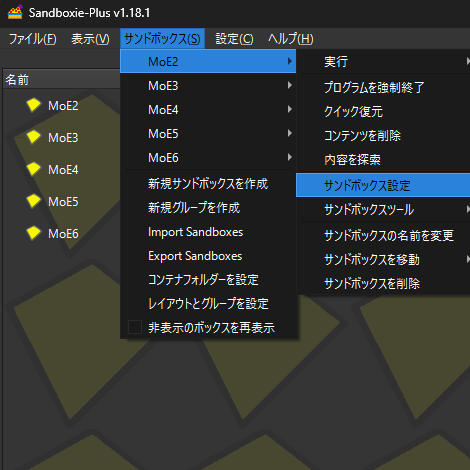The width and height of the screenshot is (470, 470).
Task: Open the サンドボックスツール submenu
Action: pos(383,209)
